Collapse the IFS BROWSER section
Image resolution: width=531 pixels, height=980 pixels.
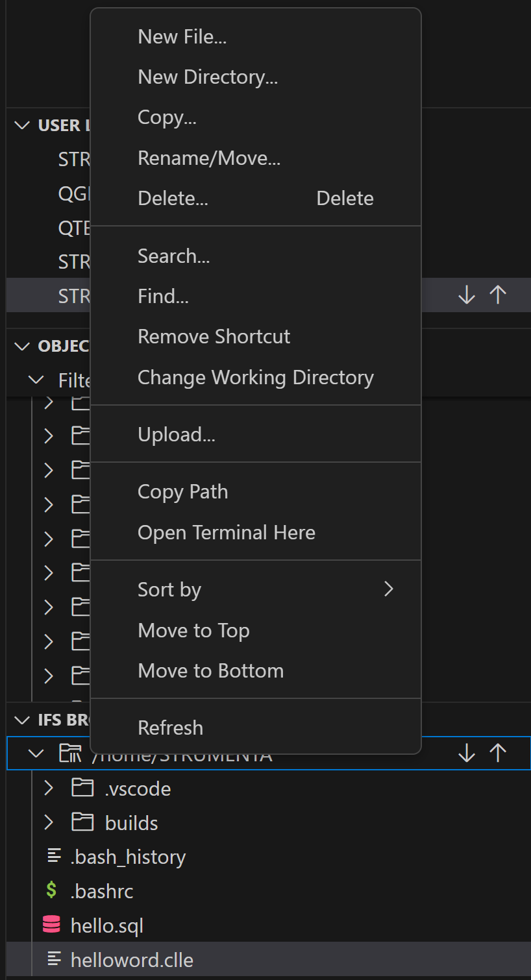[21, 719]
